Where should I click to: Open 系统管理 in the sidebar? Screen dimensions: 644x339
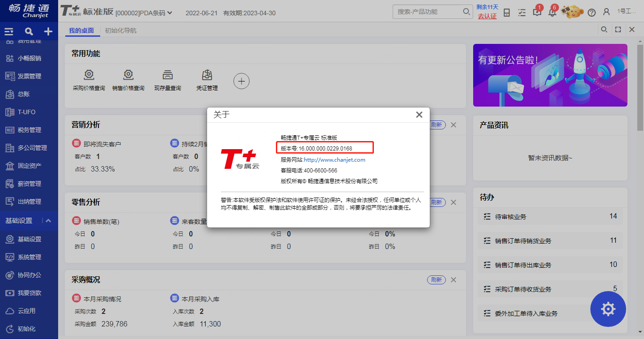pos(29,257)
